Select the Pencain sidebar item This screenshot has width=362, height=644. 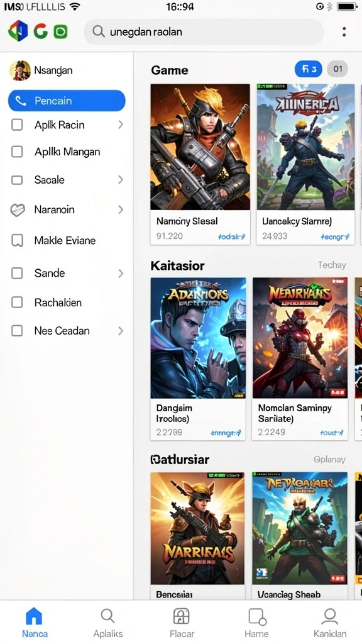coord(67,101)
